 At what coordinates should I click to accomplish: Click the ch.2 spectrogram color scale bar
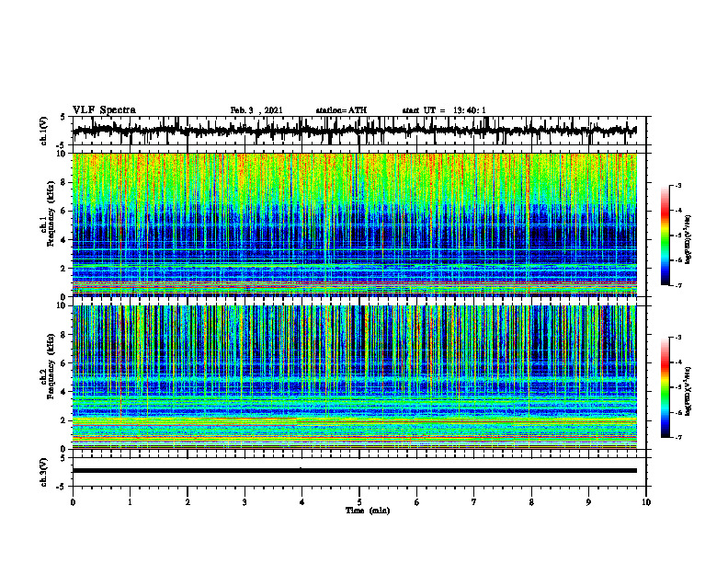[665, 387]
